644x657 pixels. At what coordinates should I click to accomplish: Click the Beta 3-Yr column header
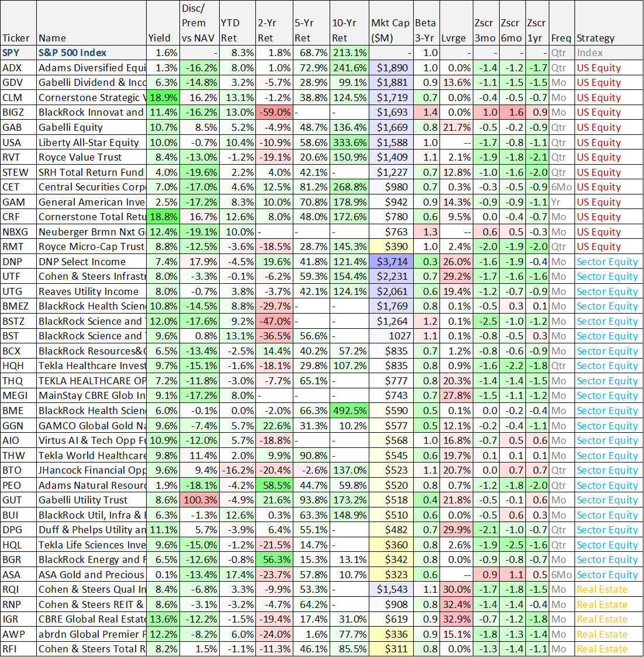pyautogui.click(x=426, y=23)
